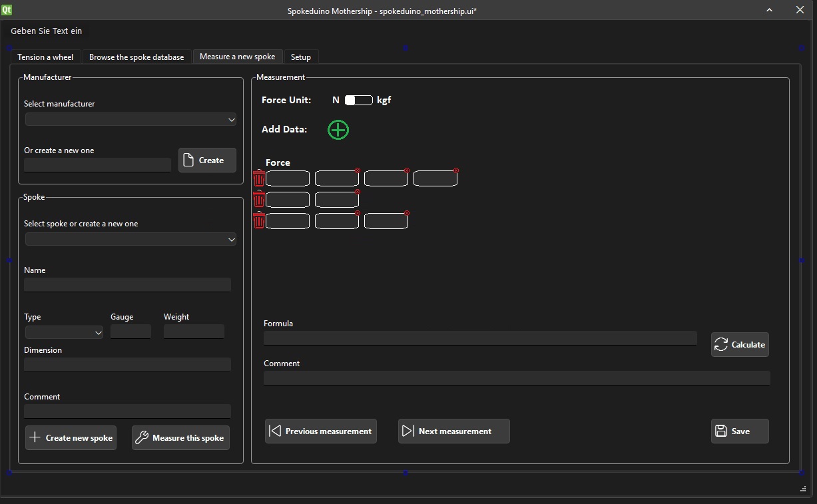
Task: Click the Create manufacturer button
Action: click(207, 160)
